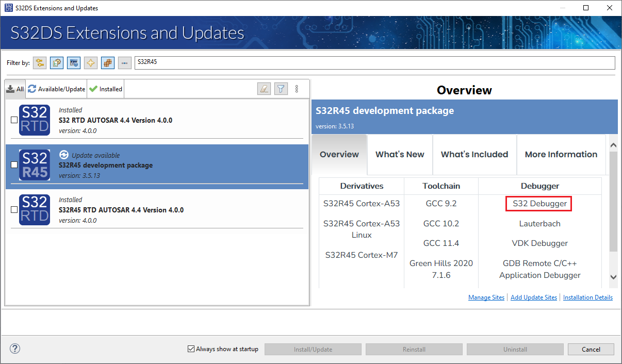The width and height of the screenshot is (622, 364).
Task: Select the S32R45 RTD AUTOSAR entry checkbox
Action: click(14, 209)
